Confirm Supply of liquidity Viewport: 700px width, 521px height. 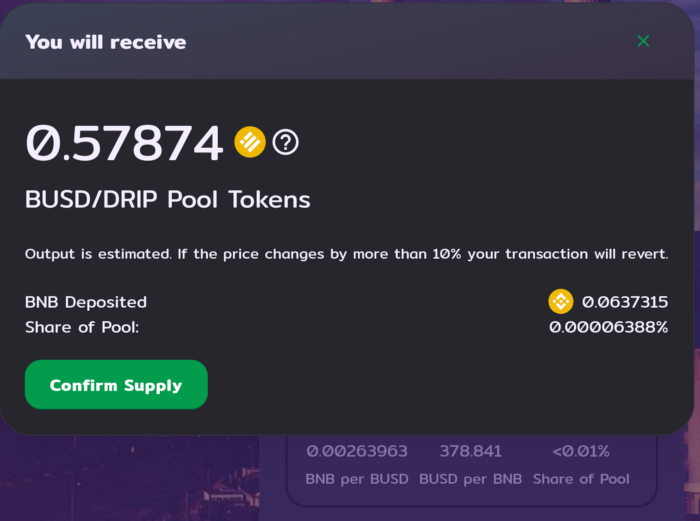click(x=116, y=384)
